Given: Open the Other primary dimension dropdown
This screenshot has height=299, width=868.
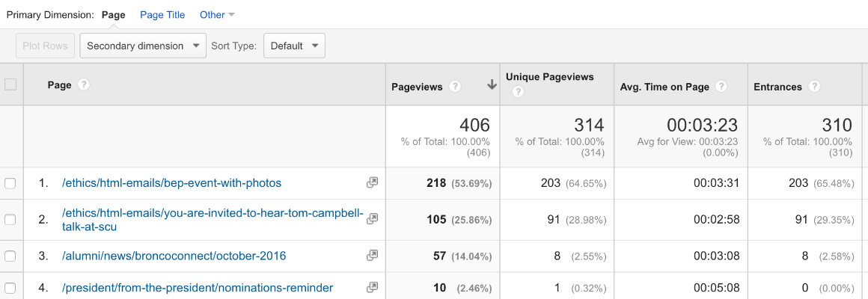Looking at the screenshot, I should 217,15.
